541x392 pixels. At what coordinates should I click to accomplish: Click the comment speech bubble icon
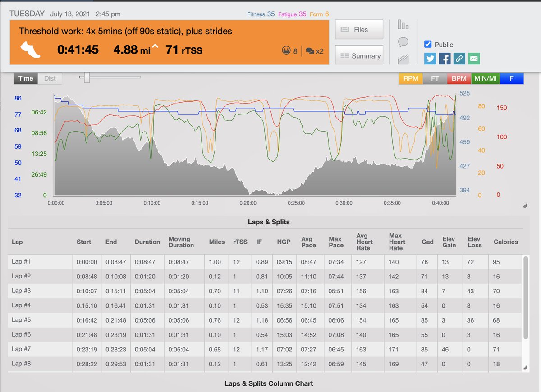[x=403, y=43]
